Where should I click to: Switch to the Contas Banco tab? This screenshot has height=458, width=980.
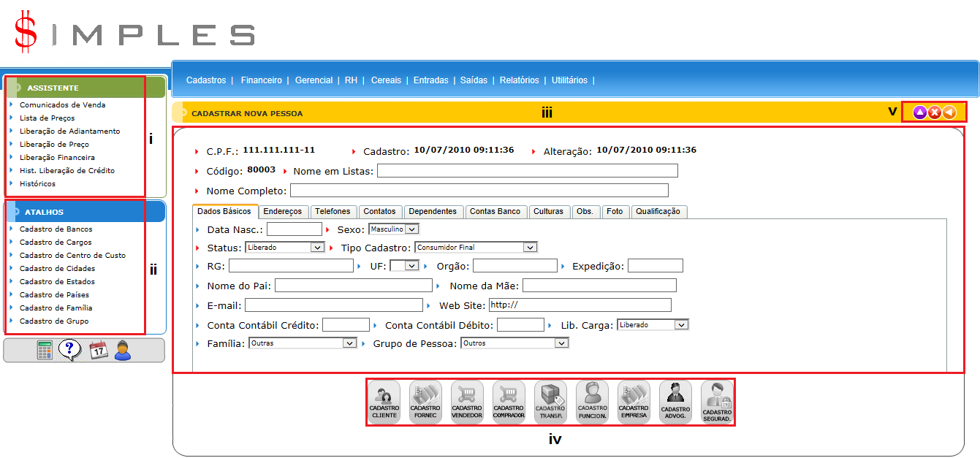(x=495, y=212)
